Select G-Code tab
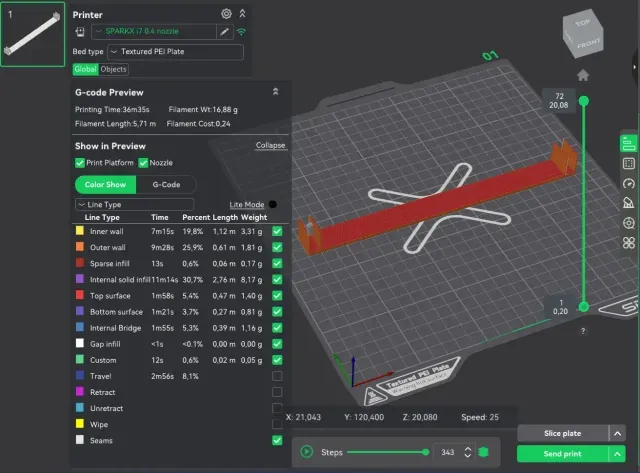 pyautogui.click(x=166, y=184)
